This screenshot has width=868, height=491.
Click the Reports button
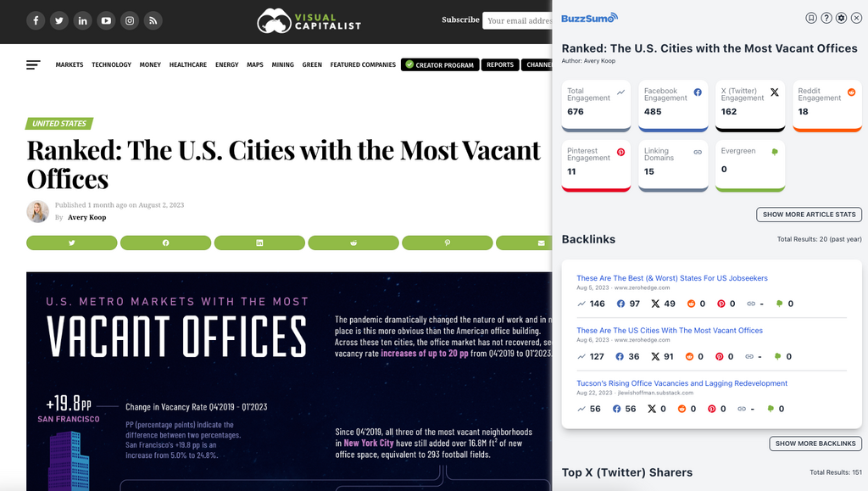500,64
